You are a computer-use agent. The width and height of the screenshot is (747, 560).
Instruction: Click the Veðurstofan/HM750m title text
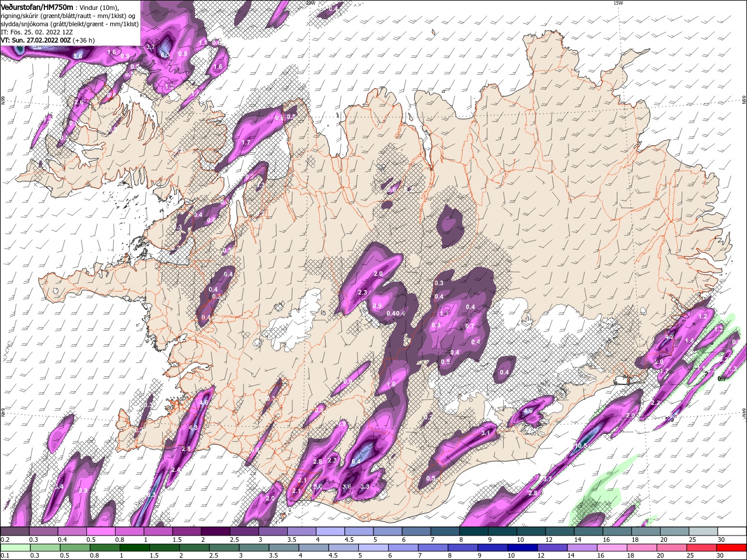pyautogui.click(x=37, y=6)
